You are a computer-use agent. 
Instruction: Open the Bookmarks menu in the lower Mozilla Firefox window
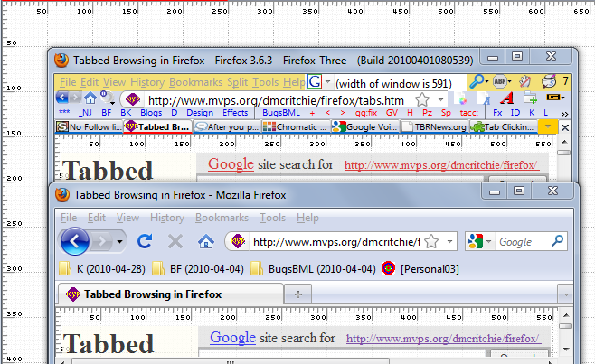pyautogui.click(x=222, y=218)
